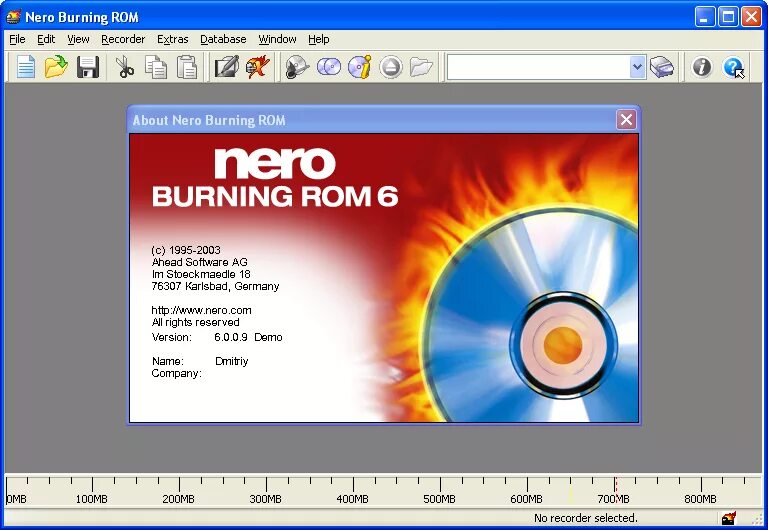Screen dimensions: 768x530
Task: Save compilation using the floppy disk icon
Action: pos(88,67)
